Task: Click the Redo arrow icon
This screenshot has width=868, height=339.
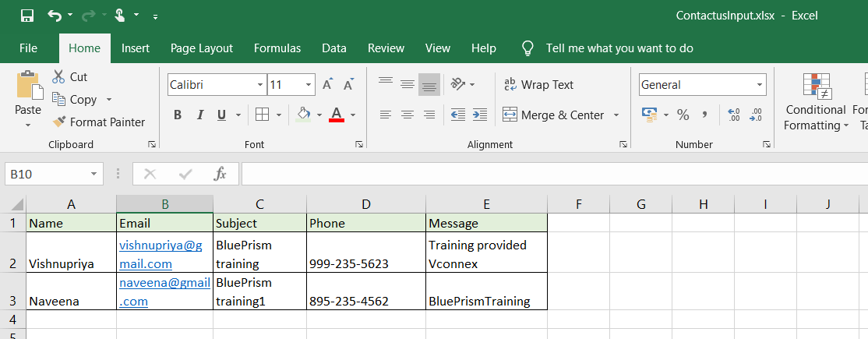Action: [x=87, y=16]
